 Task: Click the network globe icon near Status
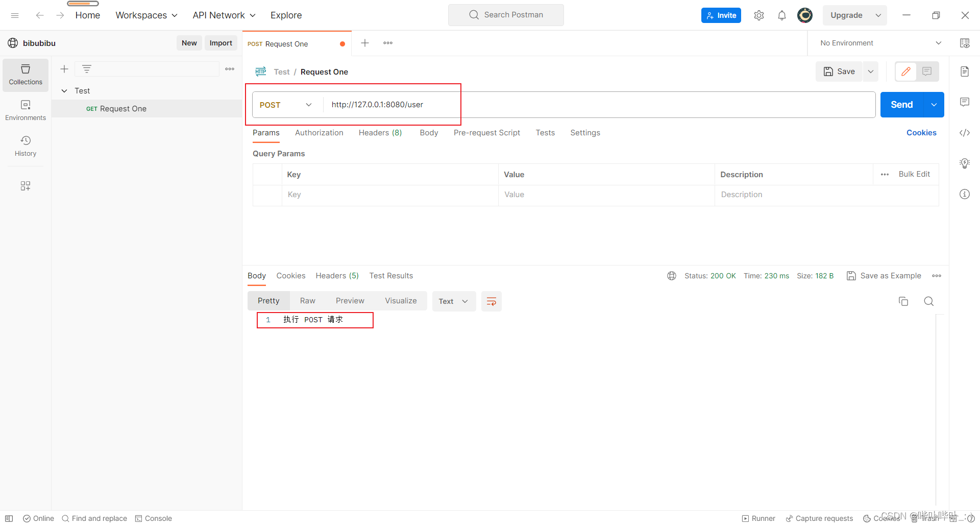click(672, 276)
